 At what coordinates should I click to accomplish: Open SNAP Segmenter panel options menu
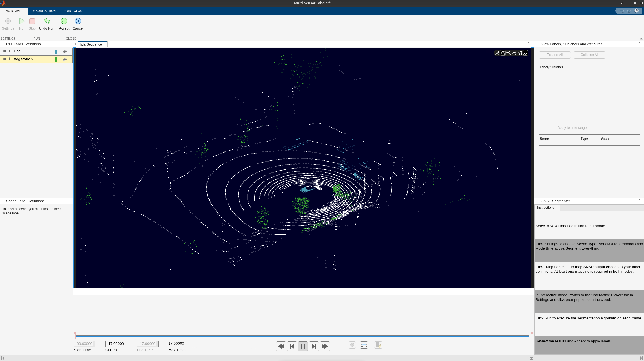(x=639, y=201)
